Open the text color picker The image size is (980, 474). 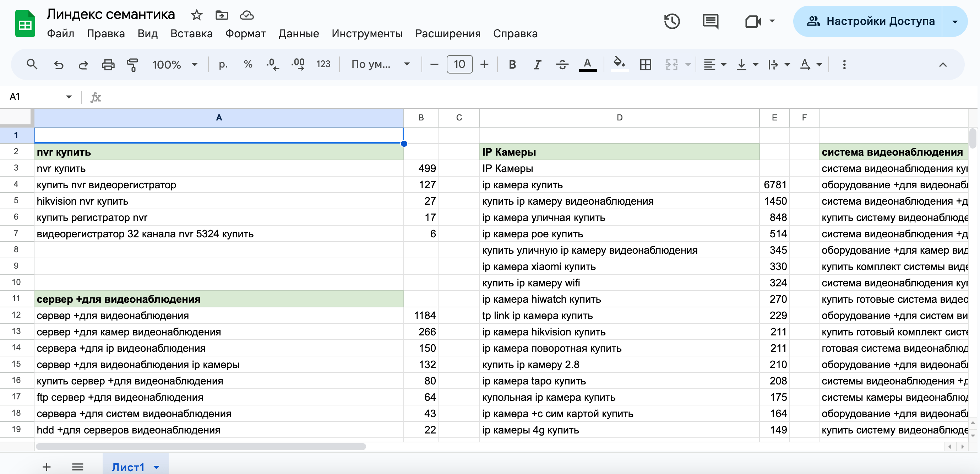coord(587,64)
